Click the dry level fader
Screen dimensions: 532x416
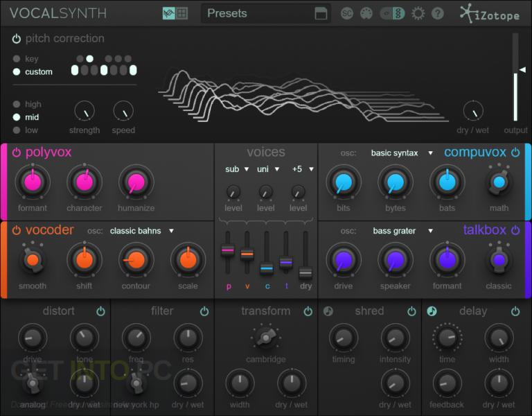point(305,272)
